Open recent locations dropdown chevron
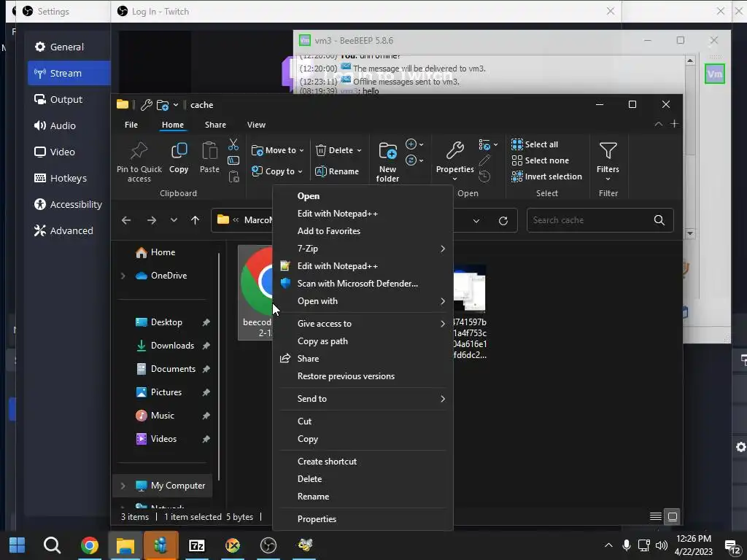Viewport: 747px width, 560px height. coord(174,220)
